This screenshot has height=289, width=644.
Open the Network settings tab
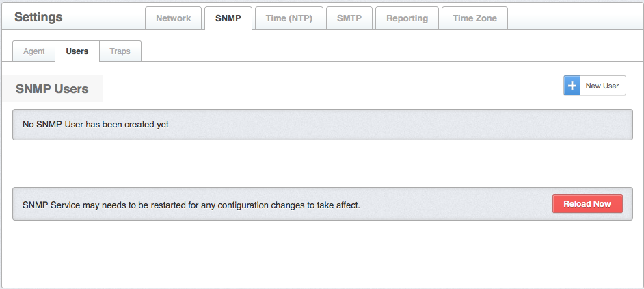[174, 18]
